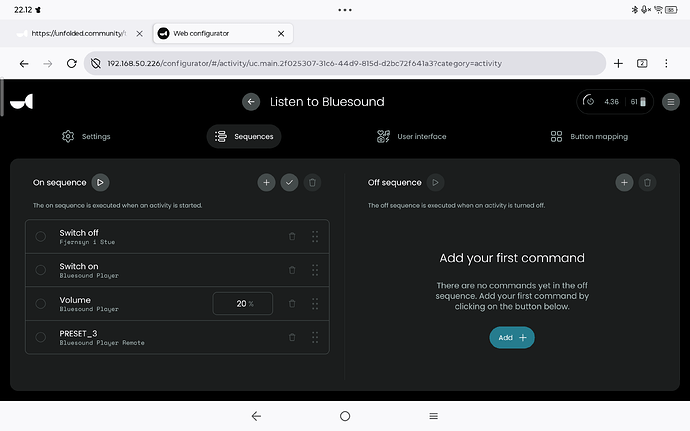This screenshot has width=690, height=431.
Task: Click the browser address bar URL
Action: coord(304,63)
